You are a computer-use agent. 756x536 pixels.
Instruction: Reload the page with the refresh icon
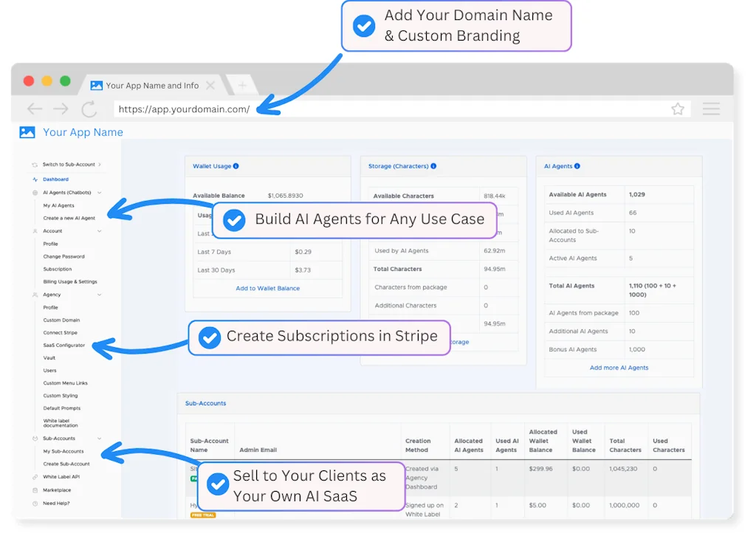tap(89, 109)
